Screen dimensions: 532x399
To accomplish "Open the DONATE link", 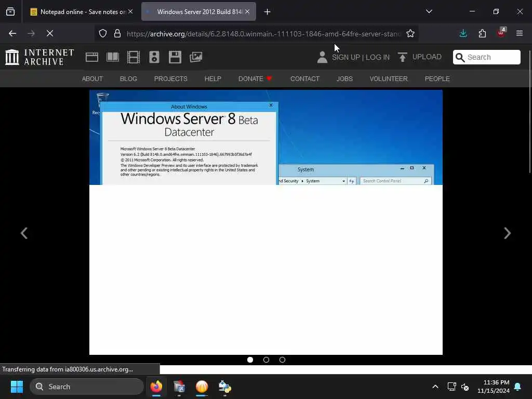I will (x=255, y=79).
